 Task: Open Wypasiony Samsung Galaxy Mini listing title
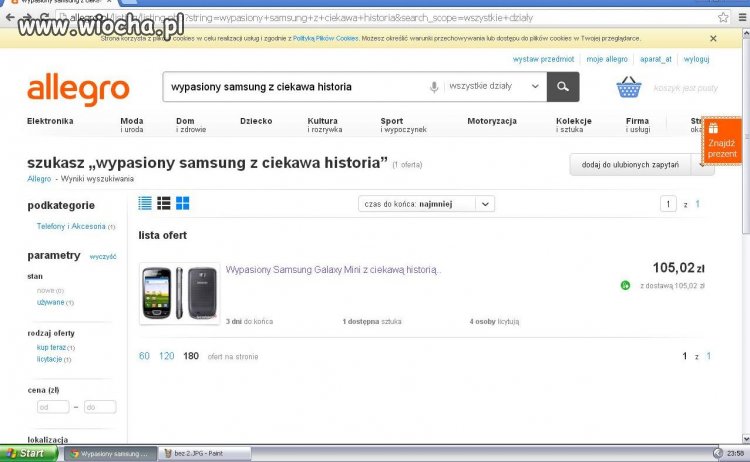tap(333, 270)
